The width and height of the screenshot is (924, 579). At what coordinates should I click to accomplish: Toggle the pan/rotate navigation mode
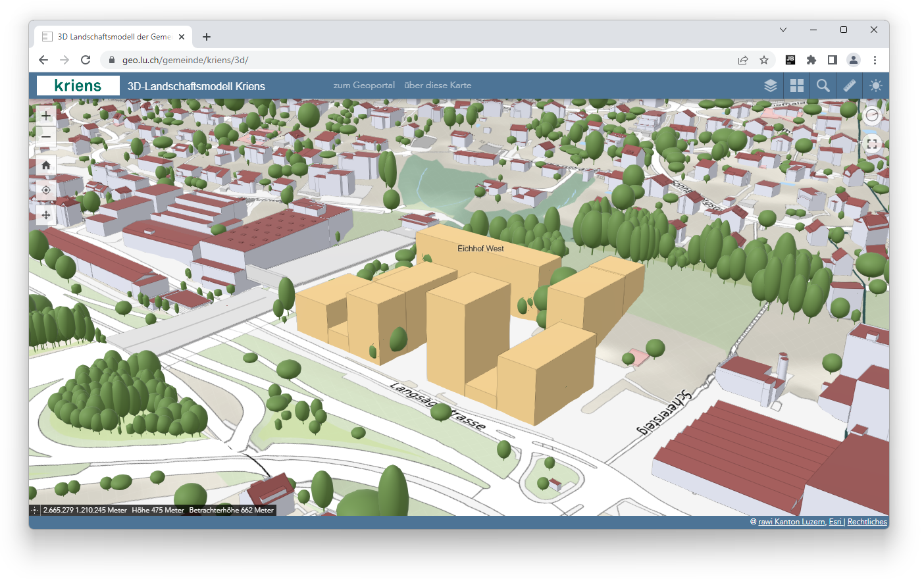click(46, 215)
